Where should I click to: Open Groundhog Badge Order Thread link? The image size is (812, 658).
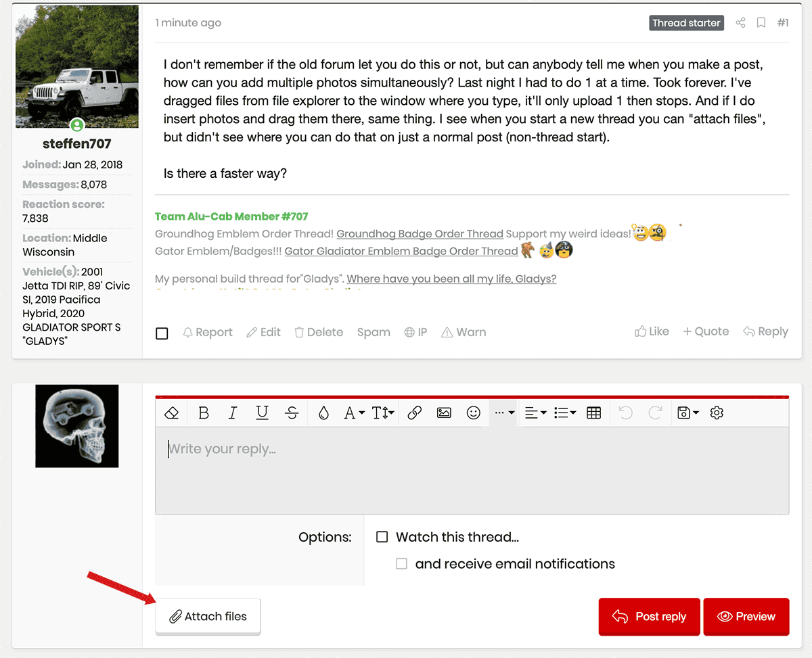(420, 234)
